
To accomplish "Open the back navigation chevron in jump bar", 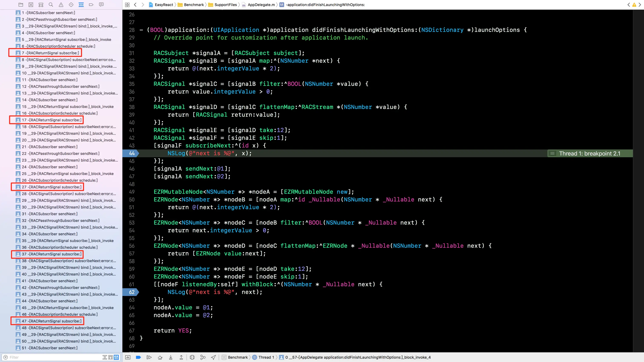I will (135, 4).
